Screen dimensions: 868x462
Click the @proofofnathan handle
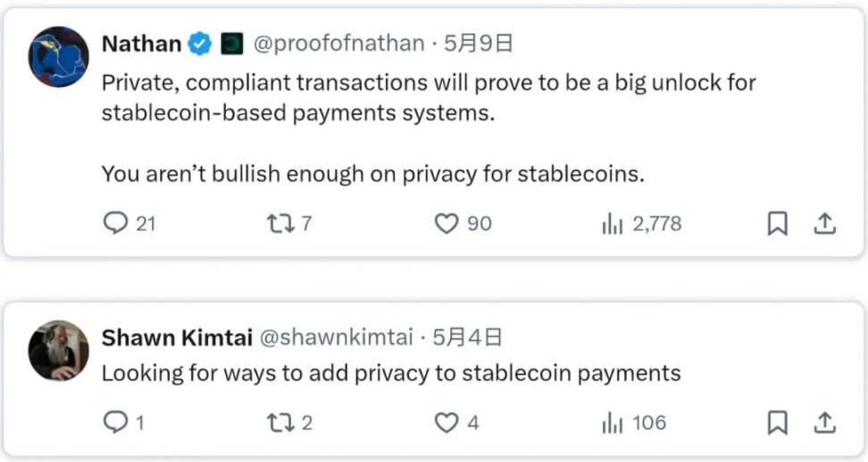pos(339,43)
